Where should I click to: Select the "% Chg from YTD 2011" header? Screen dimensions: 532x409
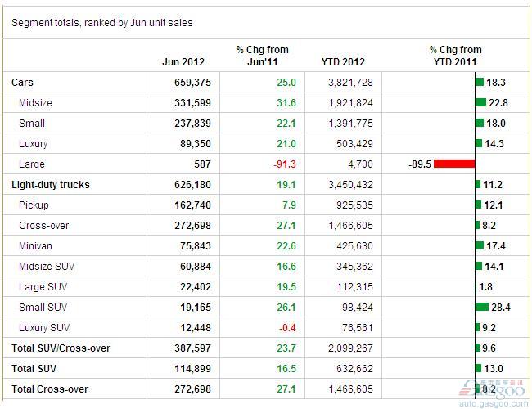pos(455,56)
